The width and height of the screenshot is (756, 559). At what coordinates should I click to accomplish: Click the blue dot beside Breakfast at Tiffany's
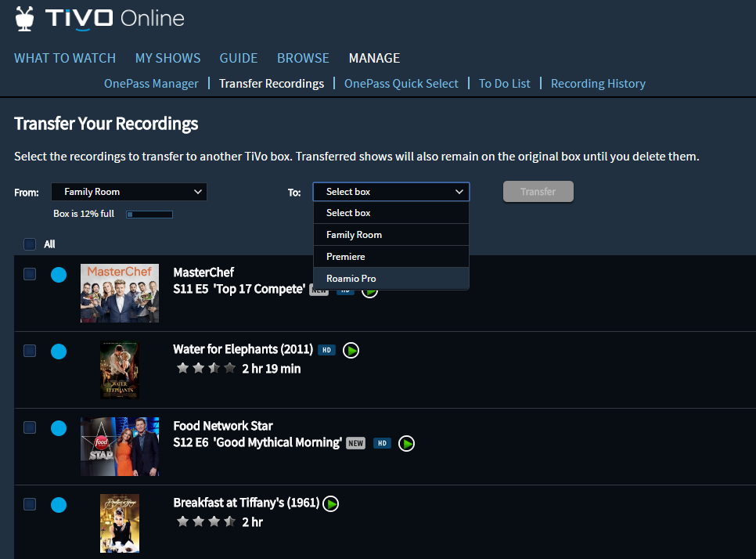tap(59, 505)
